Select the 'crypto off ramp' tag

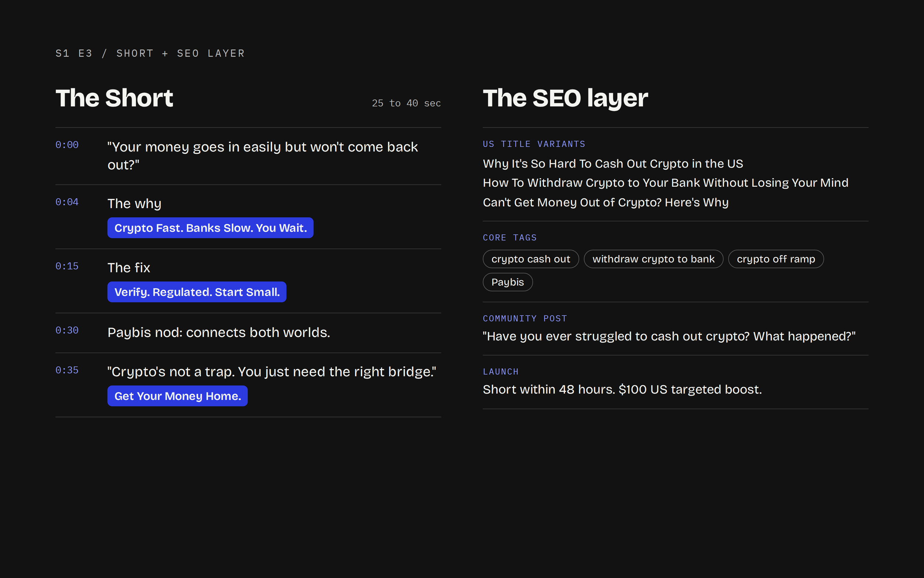(x=775, y=259)
